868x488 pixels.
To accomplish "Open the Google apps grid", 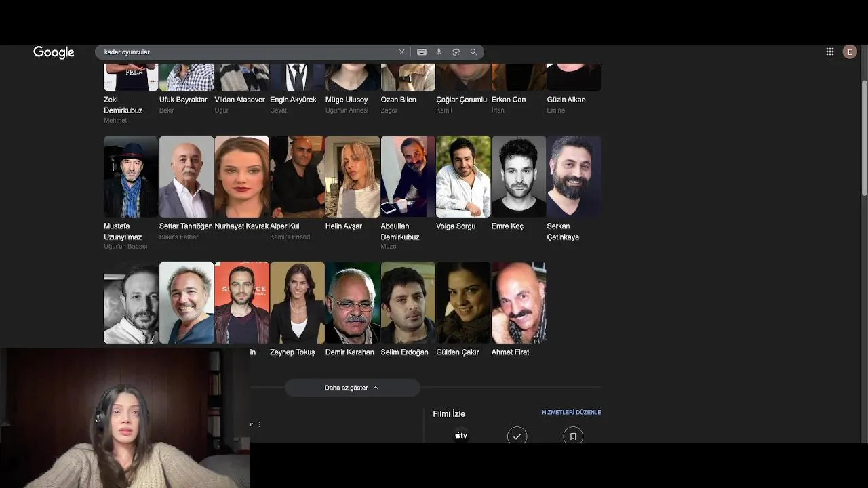I will pyautogui.click(x=829, y=52).
